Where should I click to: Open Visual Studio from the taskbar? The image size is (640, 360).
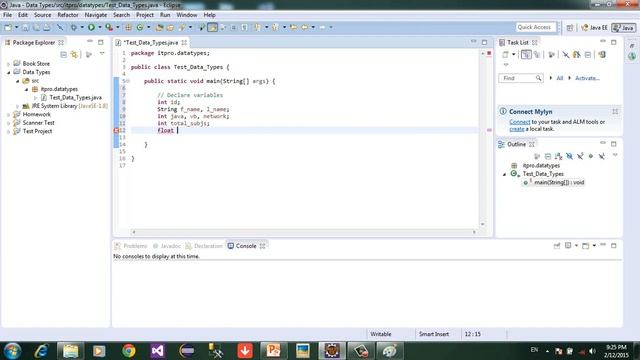coord(158,351)
